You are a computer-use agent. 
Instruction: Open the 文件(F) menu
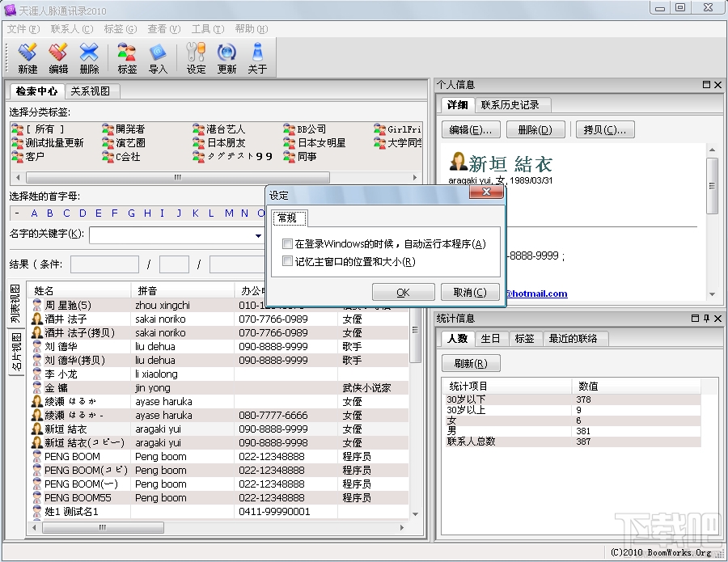point(23,29)
